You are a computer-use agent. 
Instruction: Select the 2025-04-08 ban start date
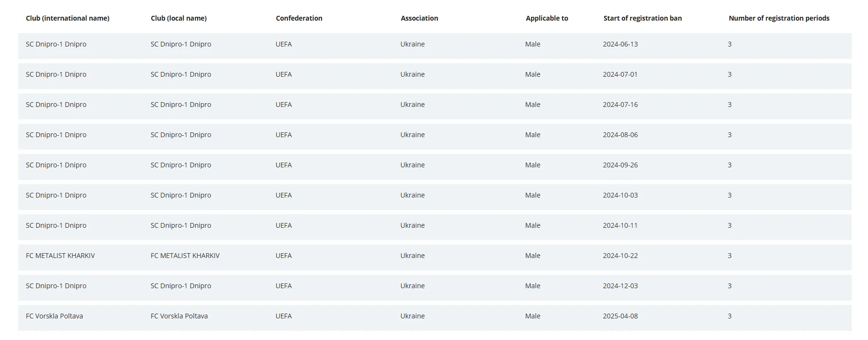pyautogui.click(x=620, y=316)
